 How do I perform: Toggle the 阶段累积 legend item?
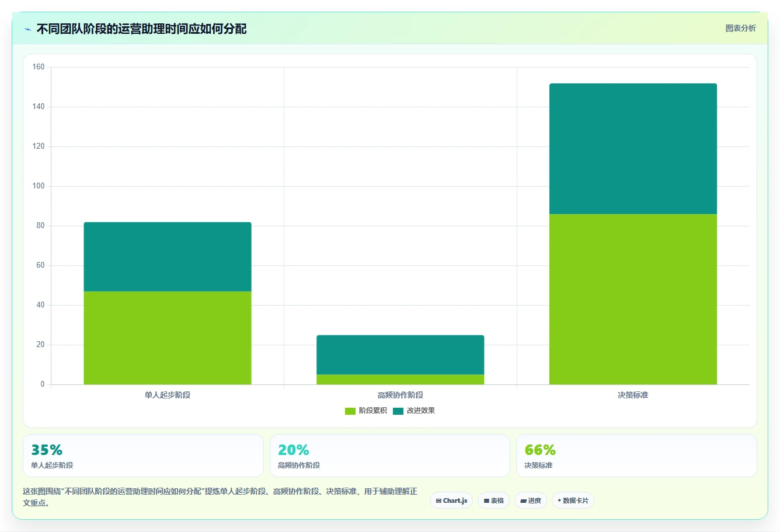tap(366, 411)
